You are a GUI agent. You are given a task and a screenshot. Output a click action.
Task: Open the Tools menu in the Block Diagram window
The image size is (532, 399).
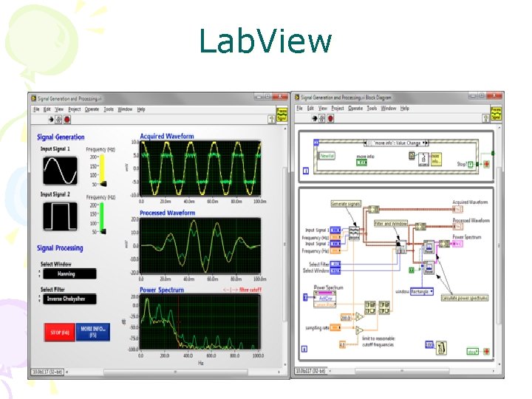[x=372, y=108]
